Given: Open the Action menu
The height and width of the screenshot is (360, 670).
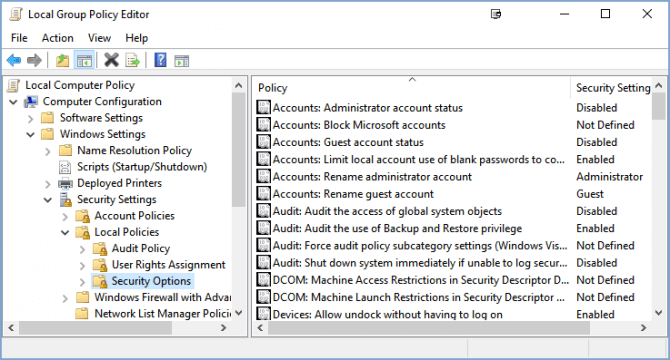Looking at the screenshot, I should tap(57, 38).
